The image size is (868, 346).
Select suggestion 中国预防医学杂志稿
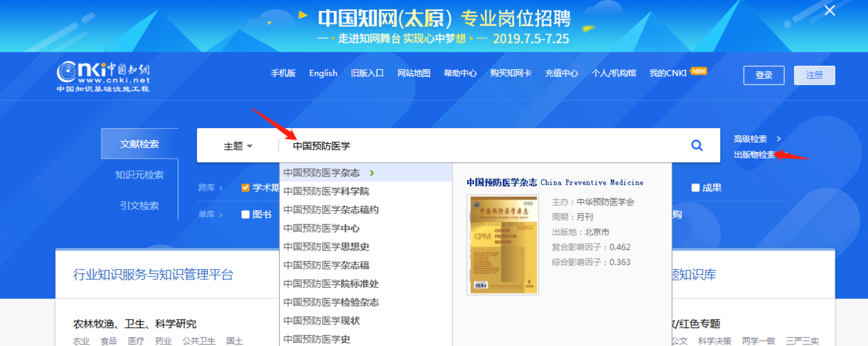[366, 266]
